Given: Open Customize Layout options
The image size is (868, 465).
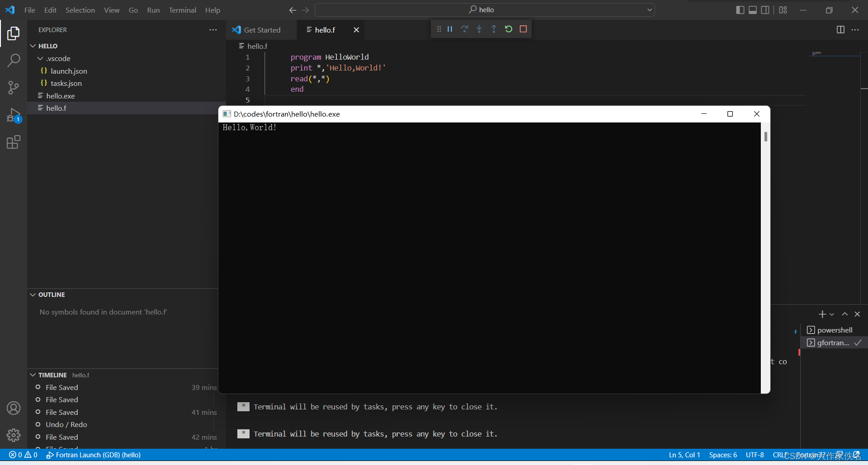Looking at the screenshot, I should [783, 10].
